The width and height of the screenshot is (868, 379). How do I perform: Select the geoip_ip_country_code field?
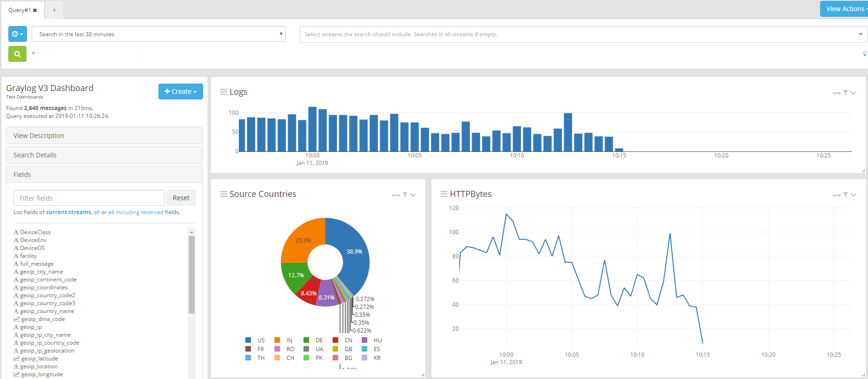point(50,343)
